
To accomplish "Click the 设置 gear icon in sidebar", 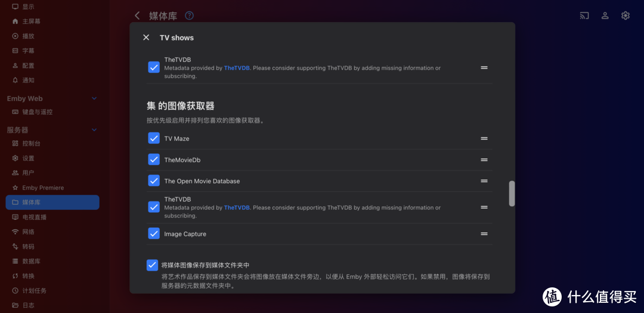I will pyautogui.click(x=15, y=158).
